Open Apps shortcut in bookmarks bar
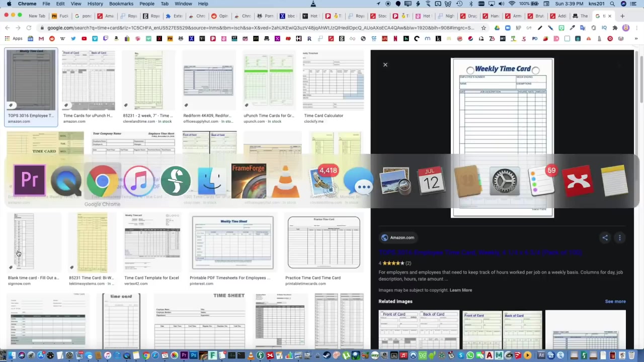Screen dimensions: 644x362 [x=14, y=39]
